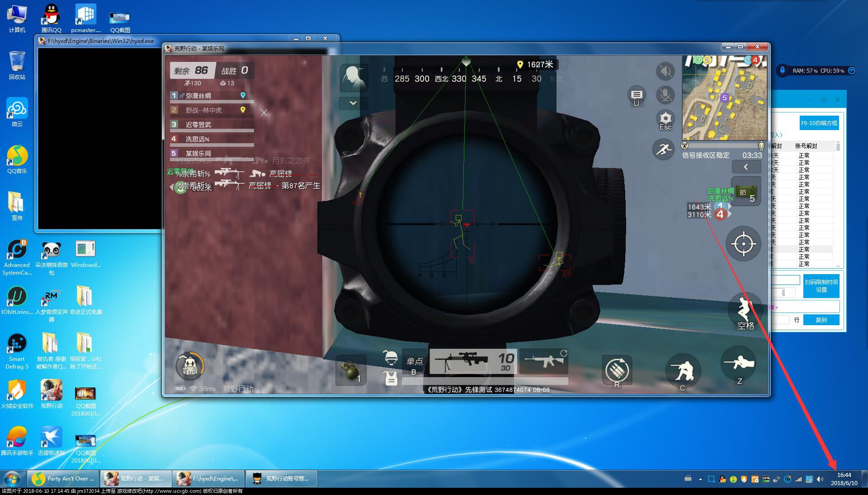This screenshot has width=868, height=495.
Task: Open the 腾讯QQ desktop icon
Action: click(x=52, y=18)
